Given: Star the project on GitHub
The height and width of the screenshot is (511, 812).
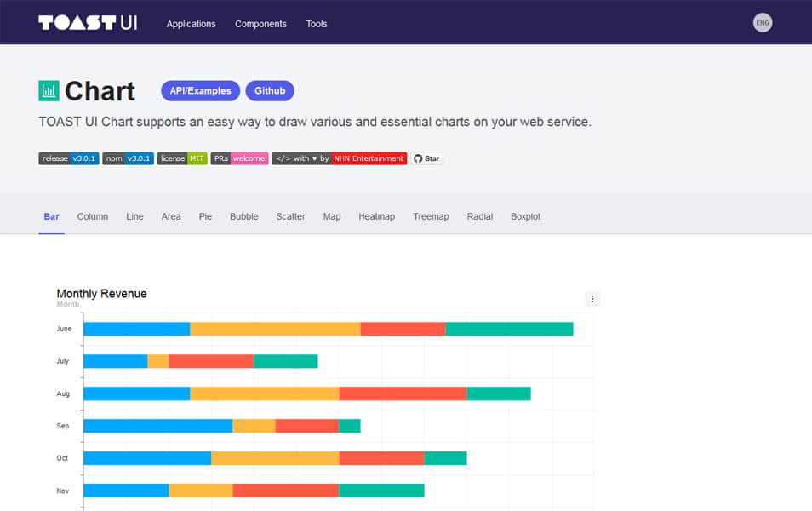Looking at the screenshot, I should (x=426, y=158).
